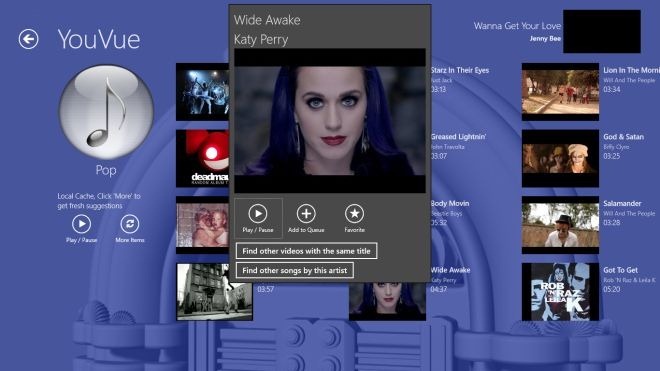Click the back arrow next to YouVue
The width and height of the screenshot is (660, 371).
tap(28, 39)
